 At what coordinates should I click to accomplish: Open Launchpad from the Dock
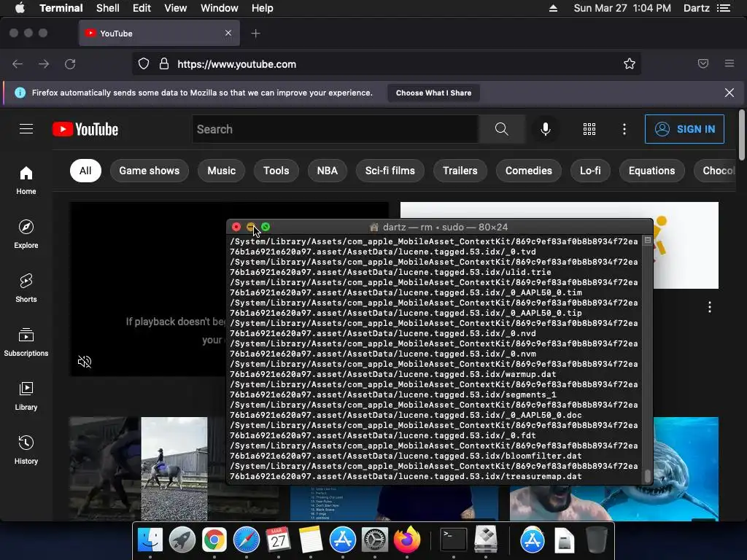click(x=182, y=540)
